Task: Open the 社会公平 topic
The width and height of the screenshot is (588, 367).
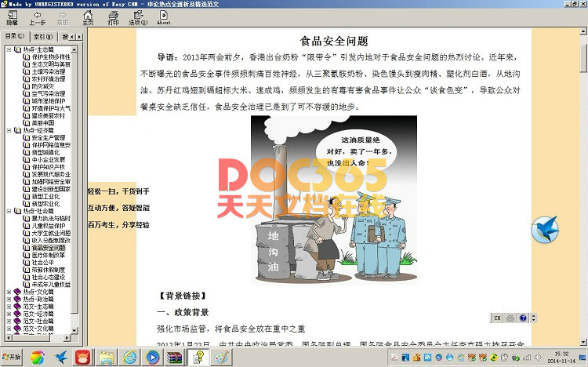Action: tap(43, 262)
